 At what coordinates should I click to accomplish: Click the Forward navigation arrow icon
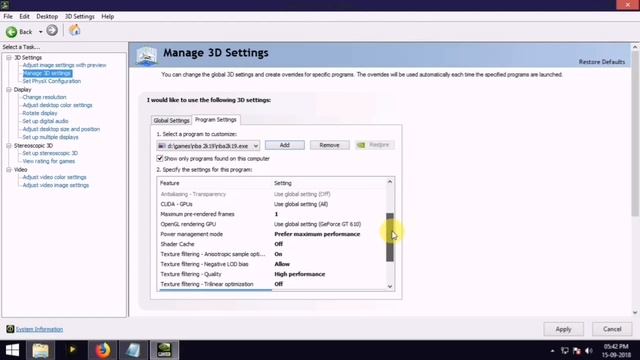point(52,30)
